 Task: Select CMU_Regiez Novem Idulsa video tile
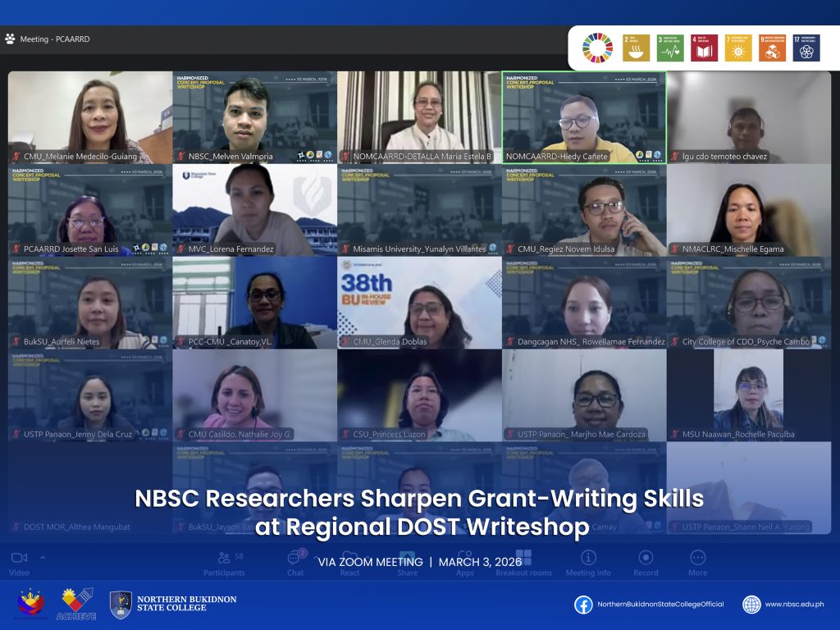pos(584,210)
